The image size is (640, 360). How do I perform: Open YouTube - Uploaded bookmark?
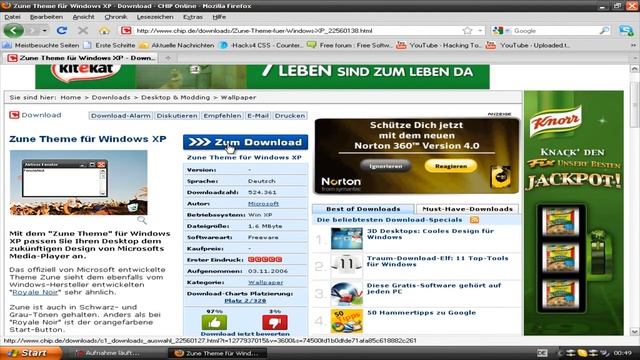click(529, 45)
